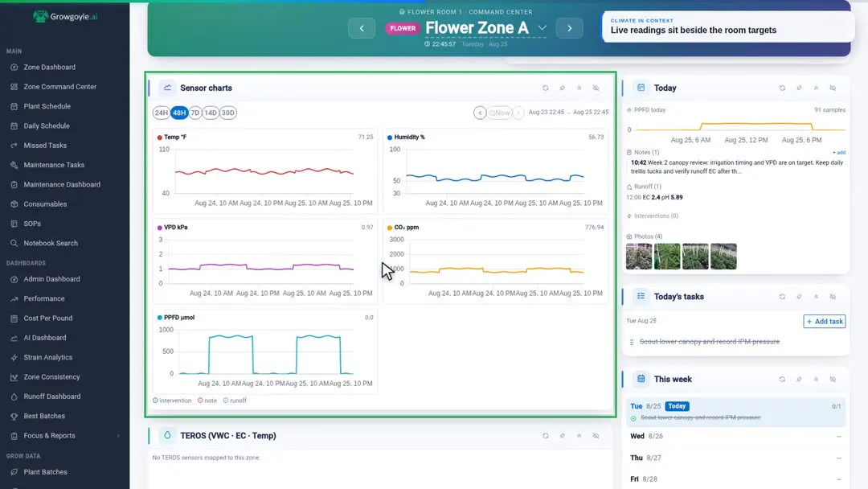Click the Zone Consistency icon

14,377
